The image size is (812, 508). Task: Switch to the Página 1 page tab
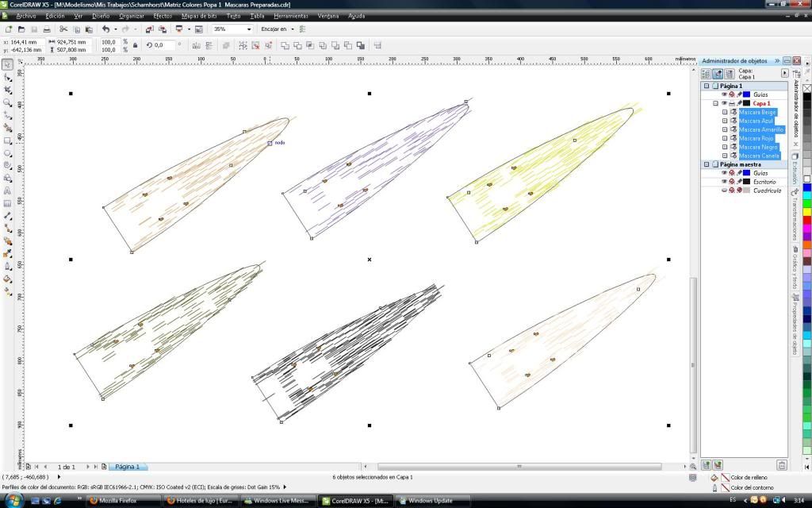[x=128, y=467]
